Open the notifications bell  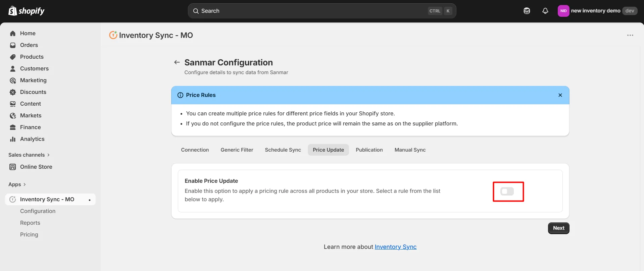545,11
